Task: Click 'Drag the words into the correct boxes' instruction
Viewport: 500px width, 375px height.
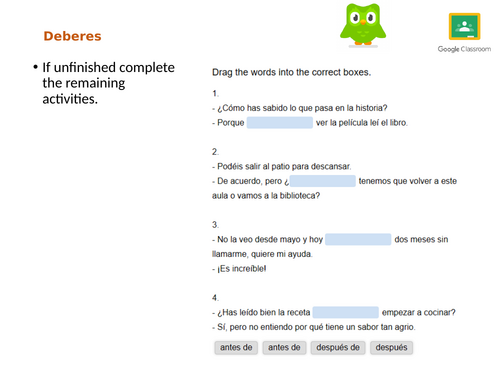Action: pos(291,72)
